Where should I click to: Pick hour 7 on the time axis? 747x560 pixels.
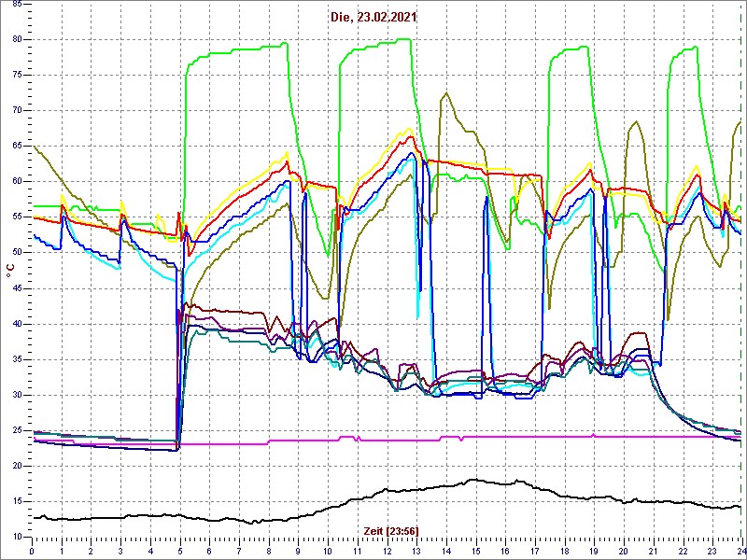tap(239, 551)
